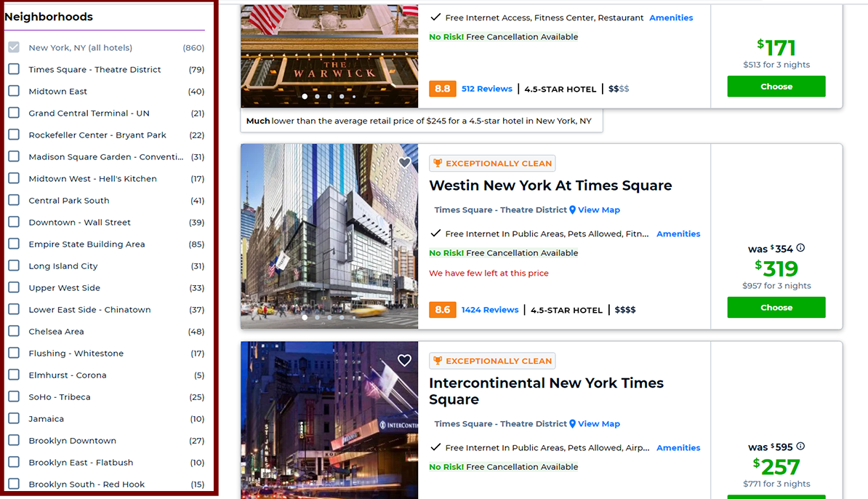Click the Intercontinental night photo

coord(329,420)
